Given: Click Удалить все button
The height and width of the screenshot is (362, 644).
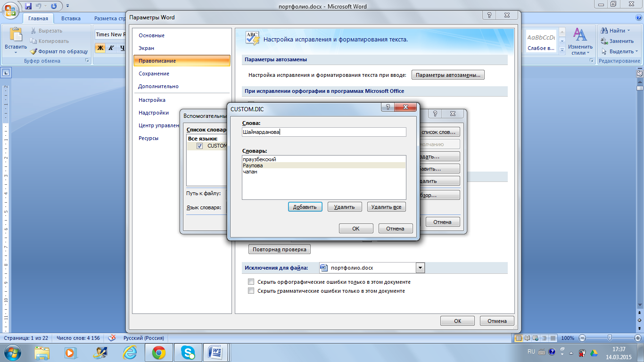Looking at the screenshot, I should (386, 207).
